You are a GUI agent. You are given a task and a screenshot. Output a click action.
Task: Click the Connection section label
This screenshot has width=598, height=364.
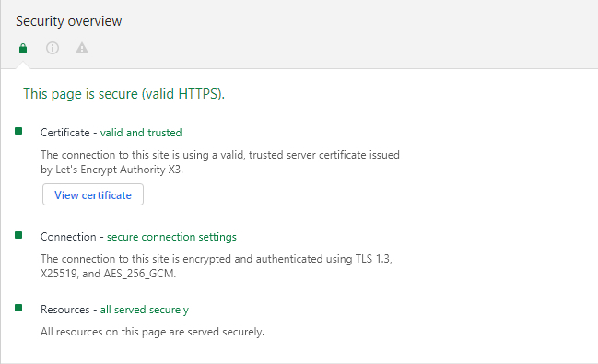(x=68, y=237)
